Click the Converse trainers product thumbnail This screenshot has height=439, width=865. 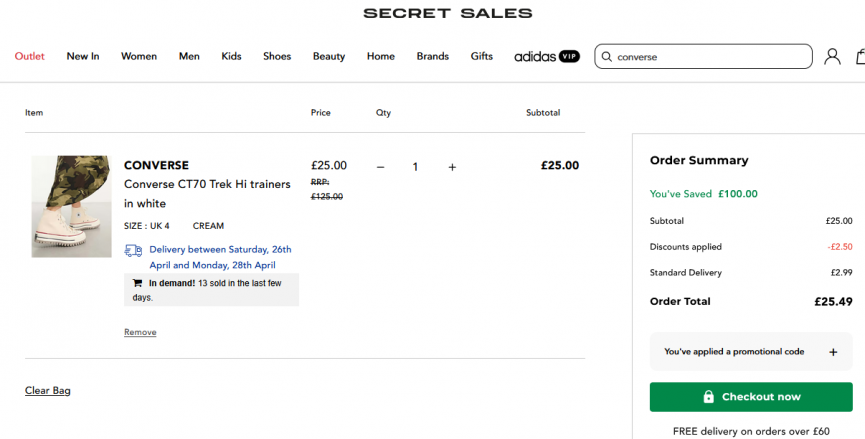71,207
